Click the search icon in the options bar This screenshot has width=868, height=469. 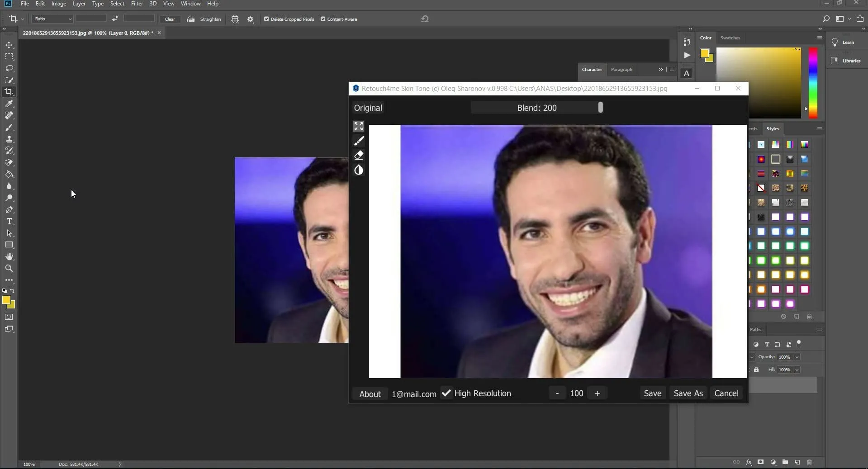pos(825,19)
